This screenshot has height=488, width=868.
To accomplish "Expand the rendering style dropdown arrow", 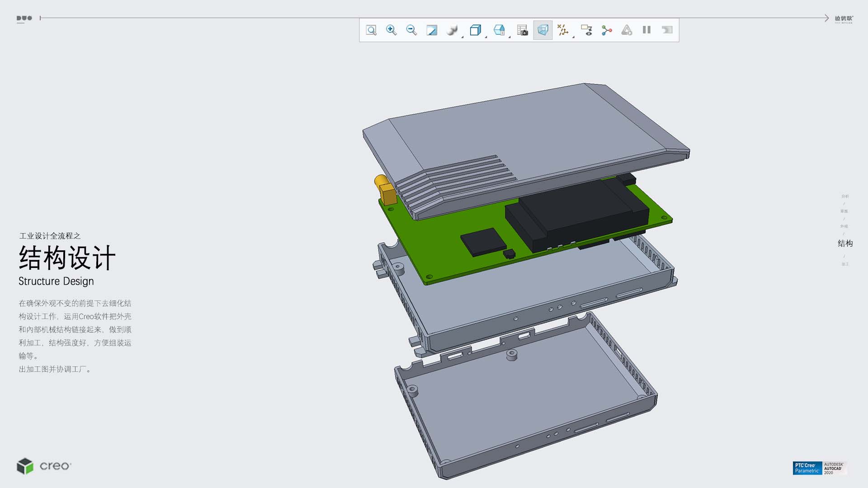I will click(x=462, y=37).
